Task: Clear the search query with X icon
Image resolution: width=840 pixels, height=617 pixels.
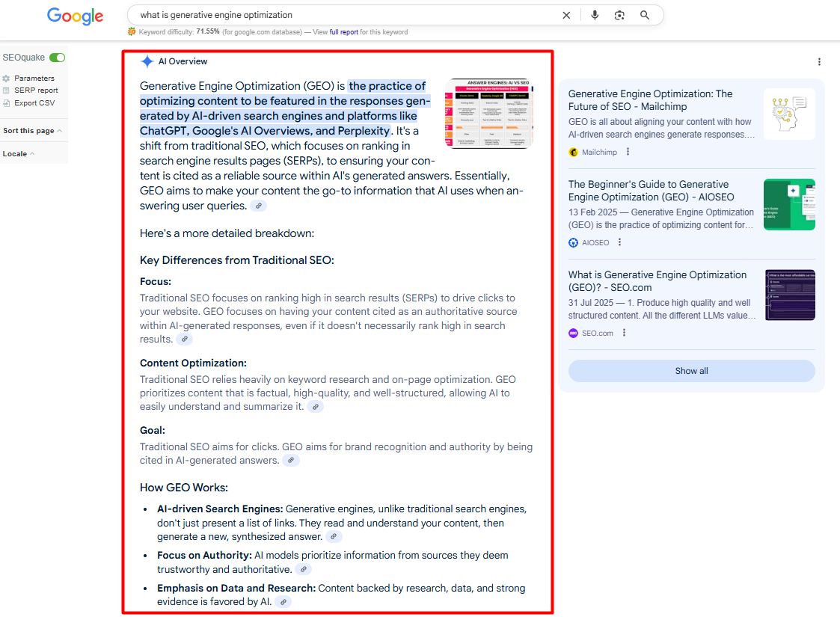Action: click(x=566, y=15)
